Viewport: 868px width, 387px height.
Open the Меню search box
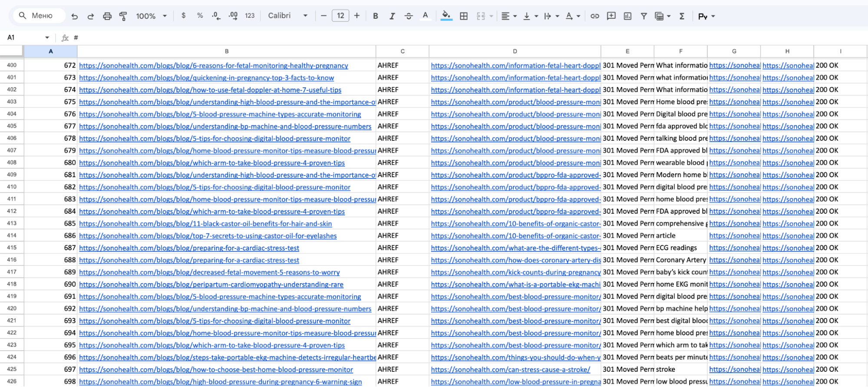(x=39, y=16)
